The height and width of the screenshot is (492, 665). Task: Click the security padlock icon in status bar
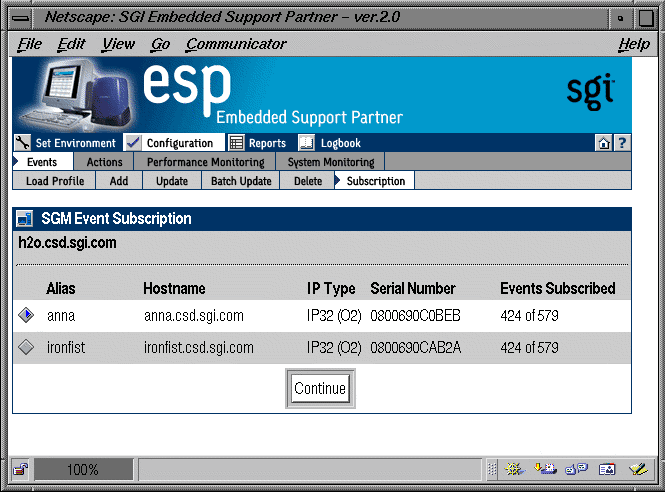click(x=20, y=469)
